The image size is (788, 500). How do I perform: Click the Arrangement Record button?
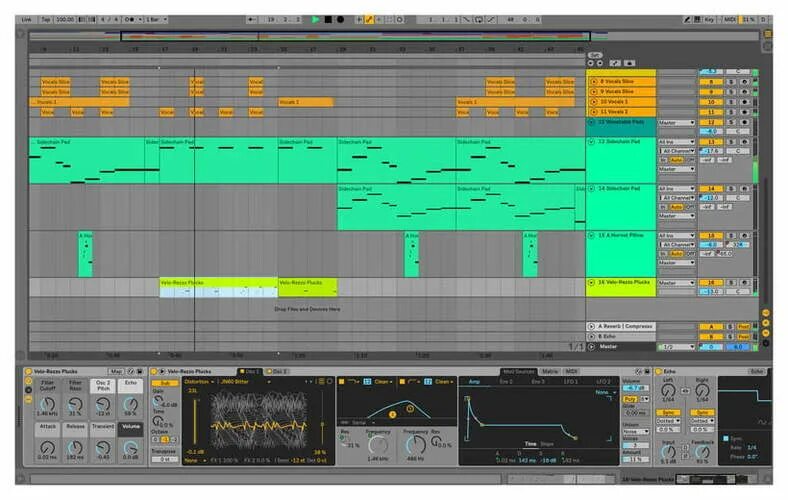coord(340,20)
